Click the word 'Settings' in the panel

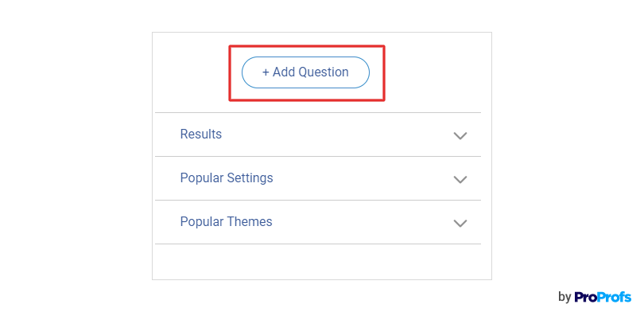[250, 178]
